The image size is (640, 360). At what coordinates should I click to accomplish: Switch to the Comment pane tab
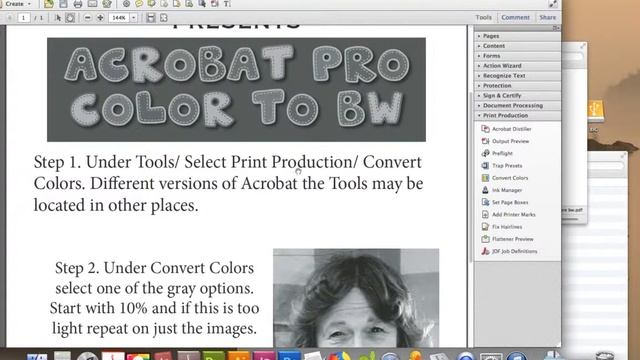tap(516, 17)
